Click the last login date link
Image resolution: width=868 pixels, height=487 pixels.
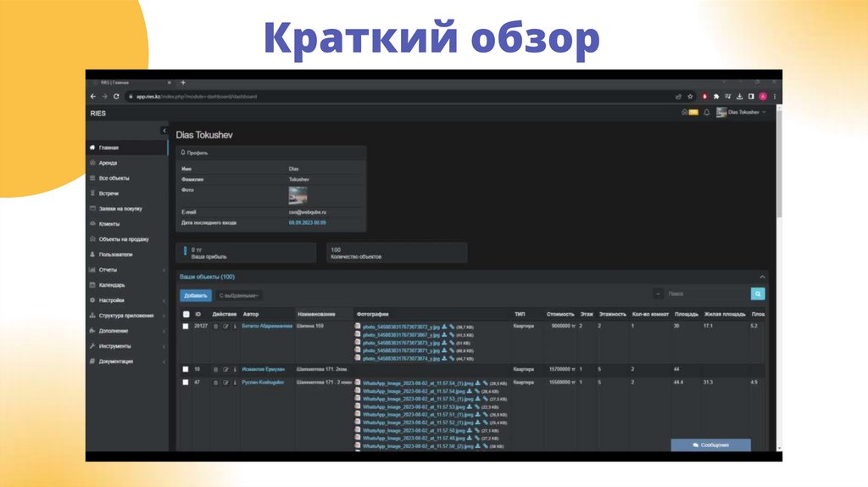(x=307, y=223)
